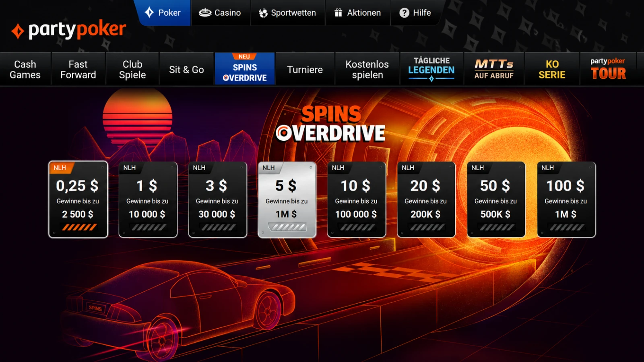This screenshot has height=362, width=644.
Task: Open Sit & Go lobby
Action: tap(186, 69)
